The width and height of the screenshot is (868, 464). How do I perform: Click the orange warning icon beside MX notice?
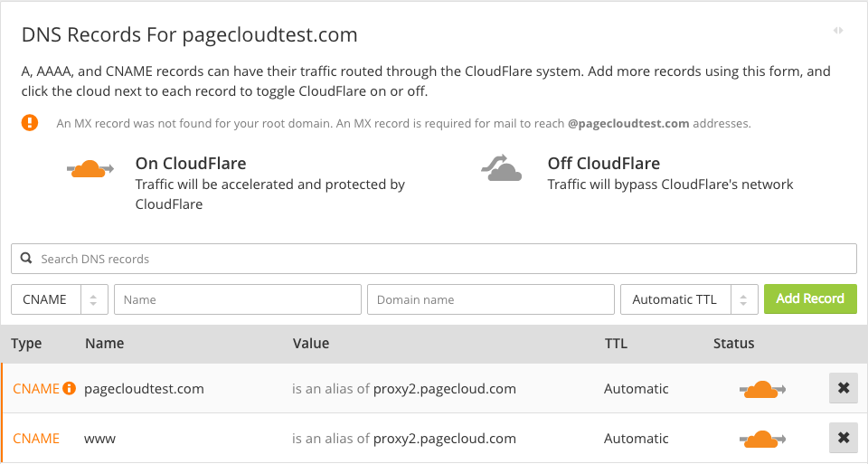tap(31, 123)
